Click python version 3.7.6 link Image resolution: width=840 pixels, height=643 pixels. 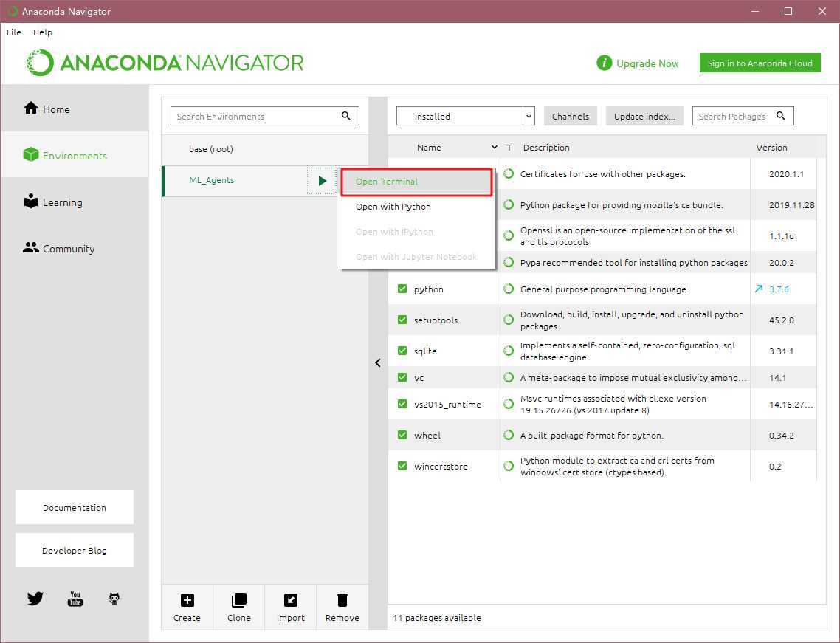779,289
